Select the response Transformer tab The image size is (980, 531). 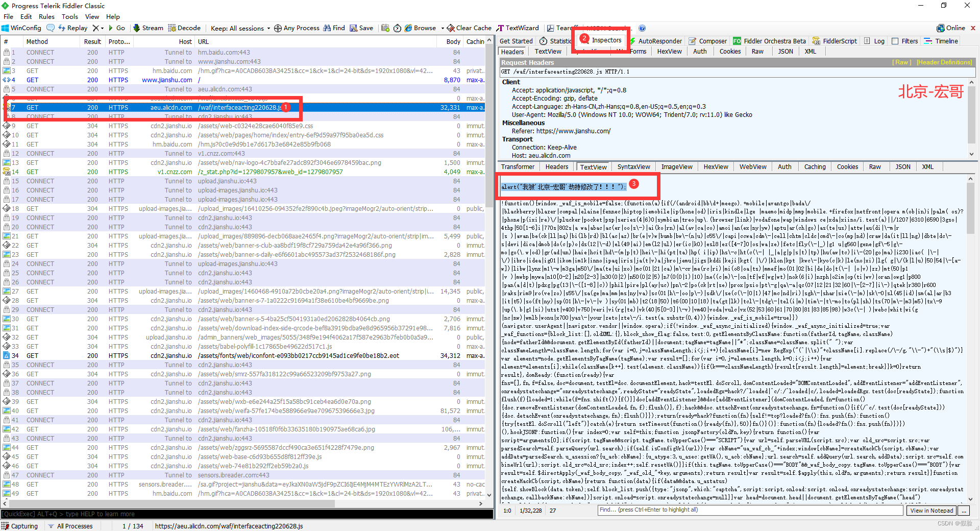(x=518, y=167)
